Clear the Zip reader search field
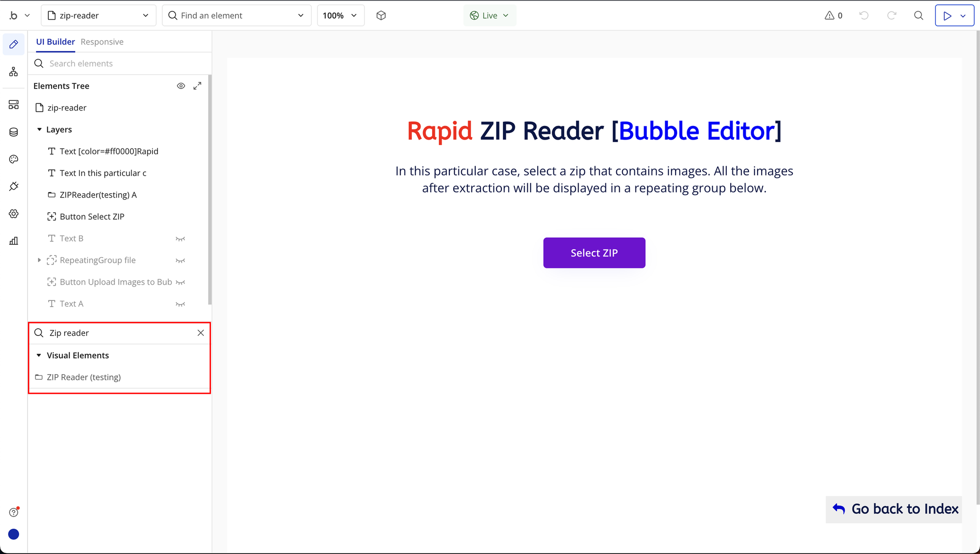The image size is (980, 554). [x=200, y=333]
